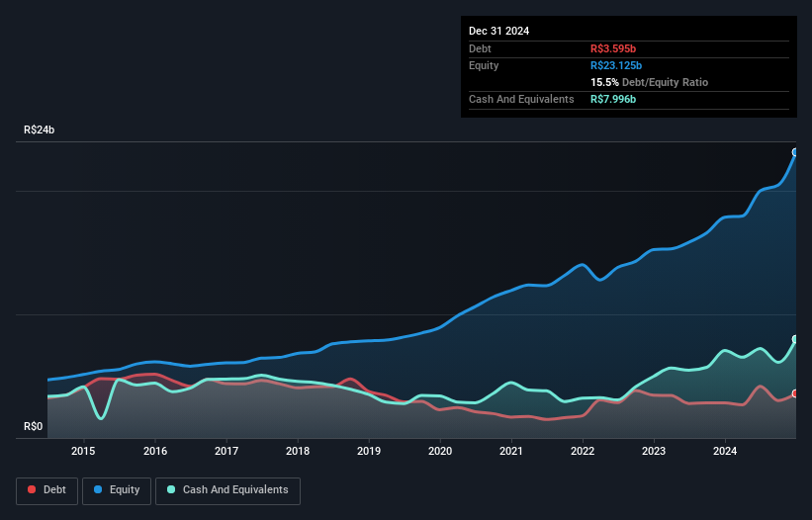Click the R$24b y-axis label

pos(39,130)
